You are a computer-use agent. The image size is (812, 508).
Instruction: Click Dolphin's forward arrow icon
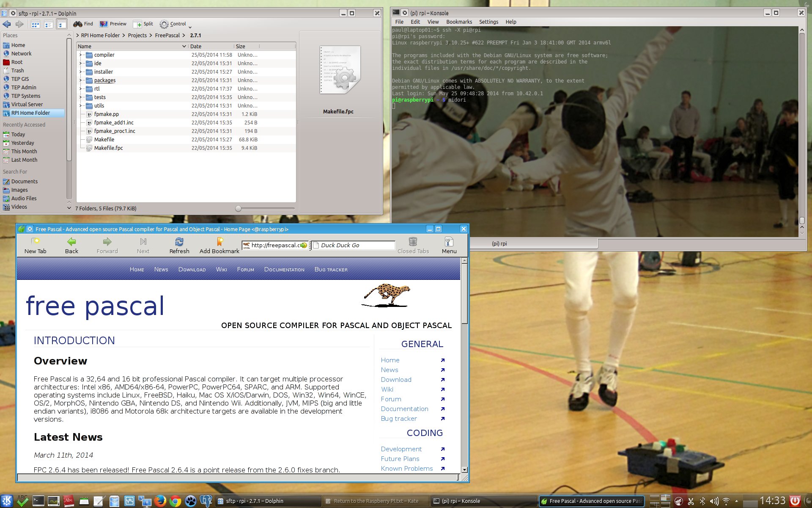tap(19, 24)
